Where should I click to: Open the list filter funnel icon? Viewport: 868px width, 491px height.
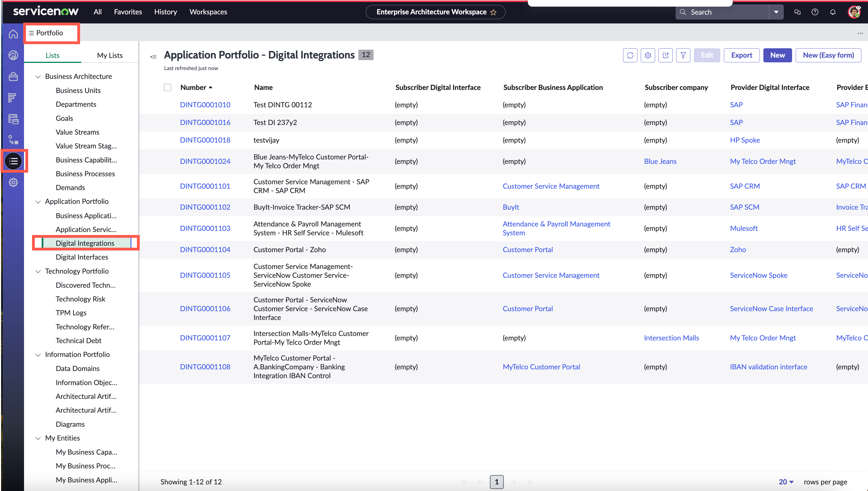[x=683, y=55]
